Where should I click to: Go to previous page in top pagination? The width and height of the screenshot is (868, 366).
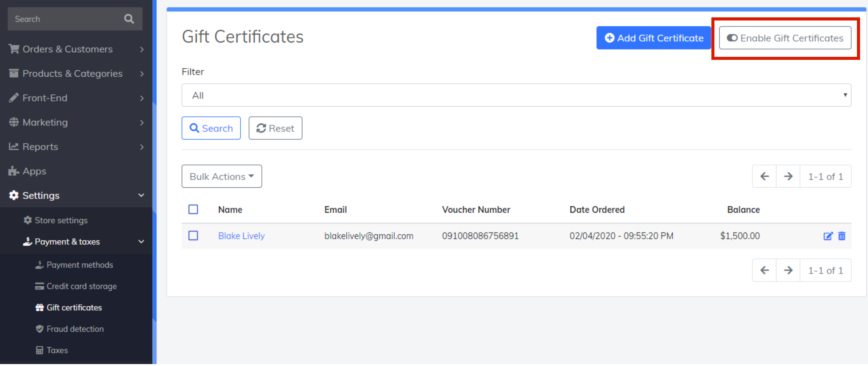point(765,177)
